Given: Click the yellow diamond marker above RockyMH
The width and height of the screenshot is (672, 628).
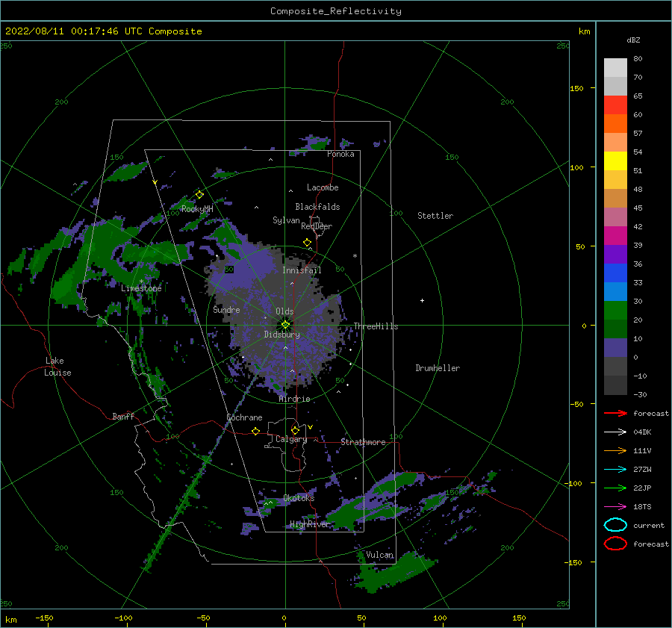Looking at the screenshot, I should point(199,195).
